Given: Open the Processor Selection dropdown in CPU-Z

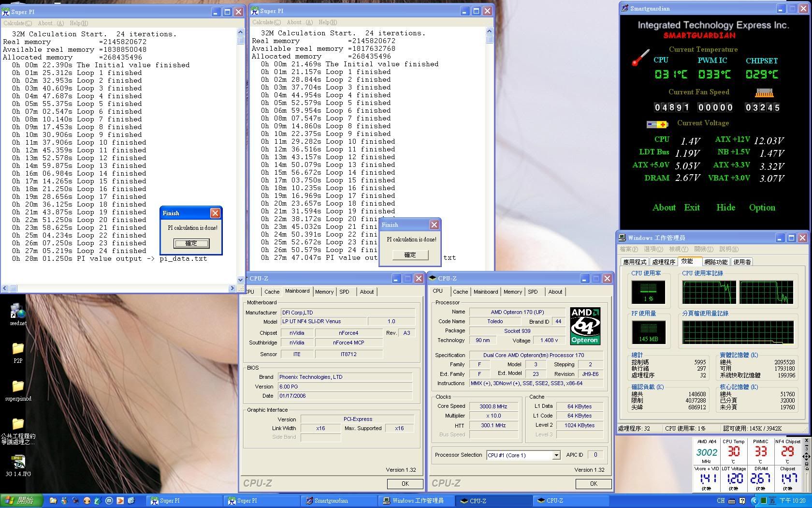Looking at the screenshot, I should pyautogui.click(x=556, y=455).
